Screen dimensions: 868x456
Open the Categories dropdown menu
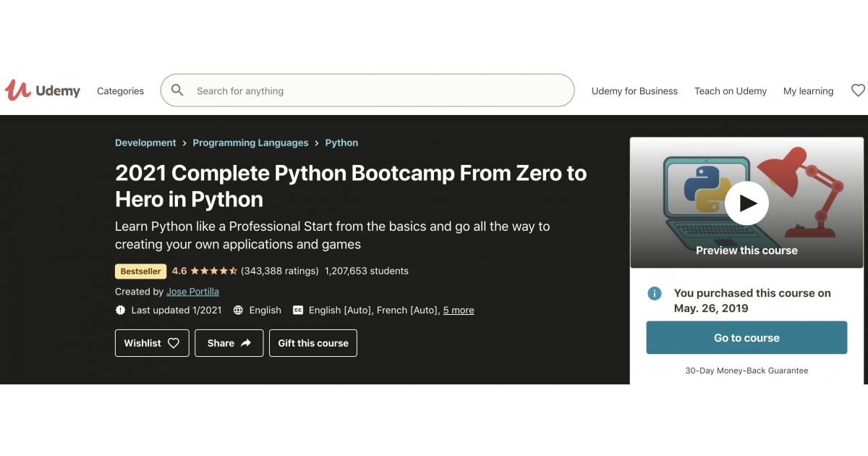point(120,91)
